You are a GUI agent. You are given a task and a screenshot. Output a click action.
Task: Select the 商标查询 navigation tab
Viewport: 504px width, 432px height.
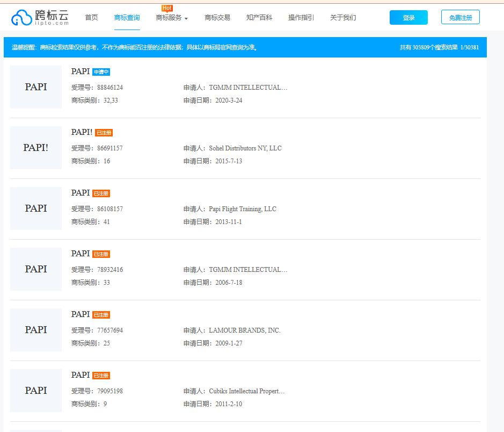(127, 18)
